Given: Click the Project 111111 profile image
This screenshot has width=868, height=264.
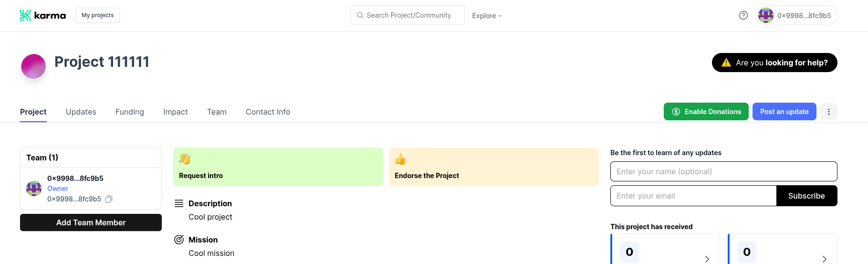Looking at the screenshot, I should 33,66.
